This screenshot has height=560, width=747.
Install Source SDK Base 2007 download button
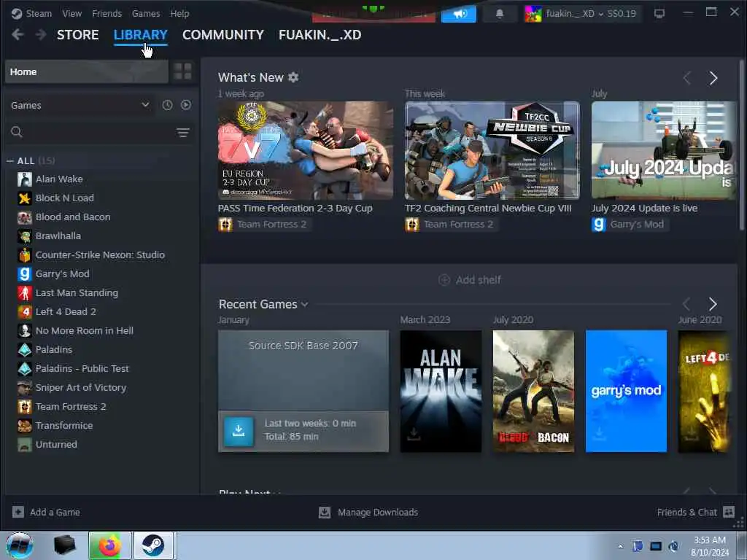pyautogui.click(x=239, y=432)
